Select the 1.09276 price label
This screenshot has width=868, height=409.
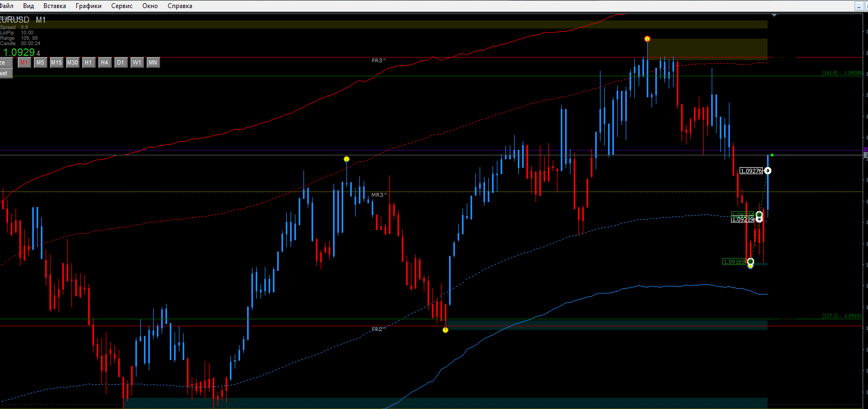click(x=751, y=171)
